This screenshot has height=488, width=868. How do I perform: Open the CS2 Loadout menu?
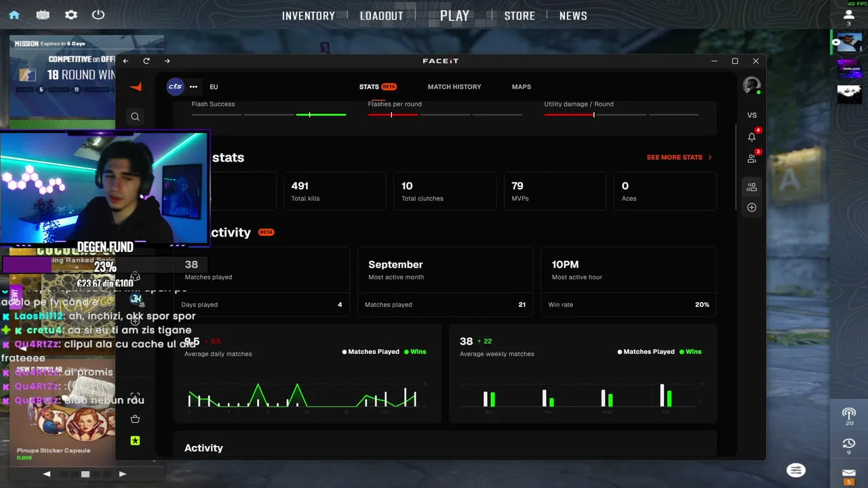click(382, 16)
